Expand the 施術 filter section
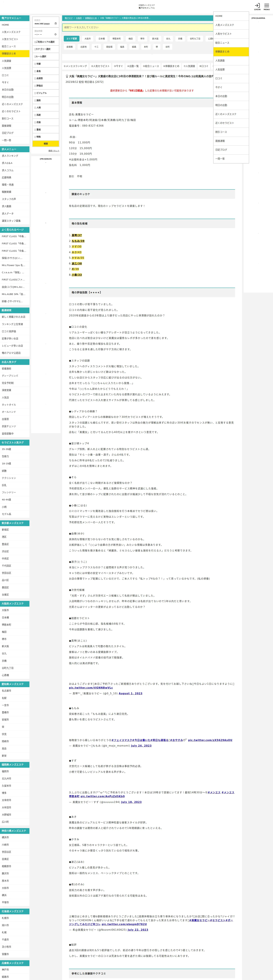This screenshot has width=273, height=980. point(46,100)
